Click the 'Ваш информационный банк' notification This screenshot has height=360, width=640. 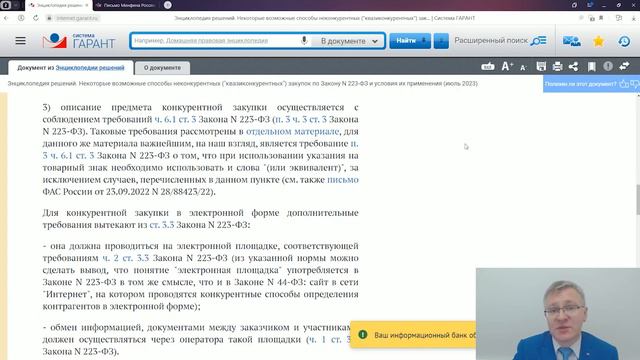413,335
